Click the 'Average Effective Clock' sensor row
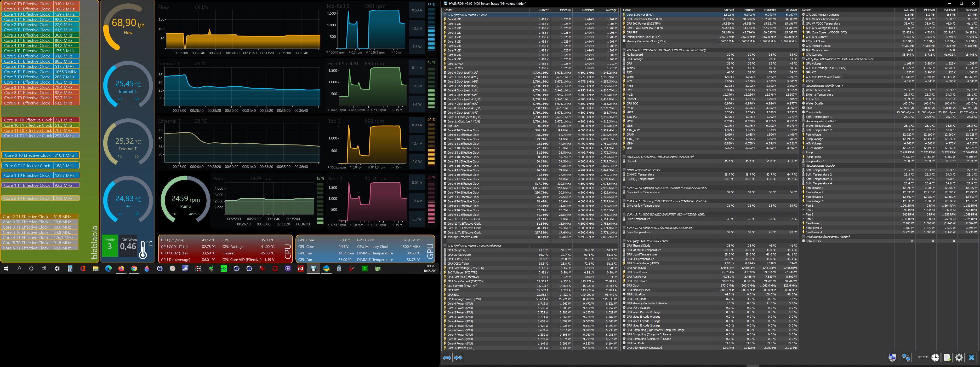980x367 pixels. 531,237
